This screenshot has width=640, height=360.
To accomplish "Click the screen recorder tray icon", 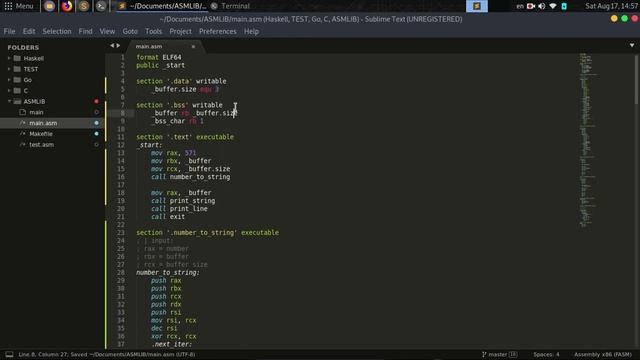I will click(531, 6).
